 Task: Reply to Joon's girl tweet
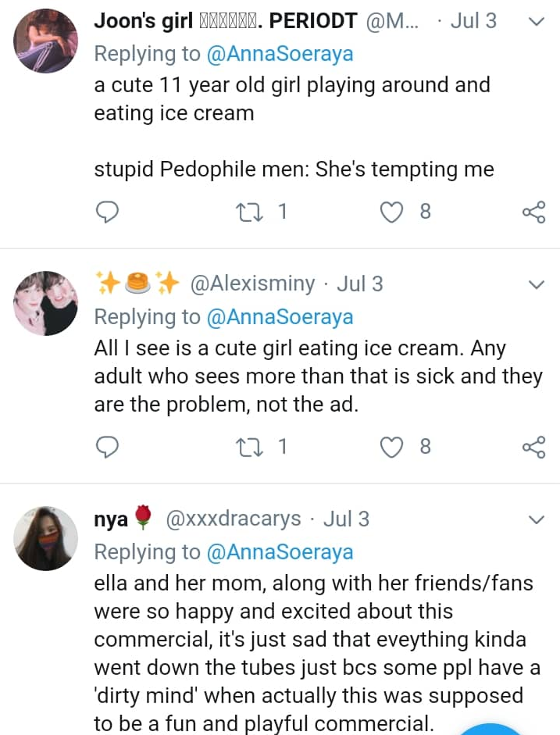point(107,212)
